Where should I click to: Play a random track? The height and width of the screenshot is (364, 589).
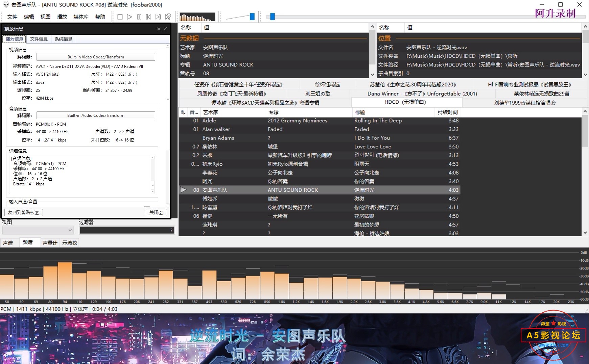168,17
